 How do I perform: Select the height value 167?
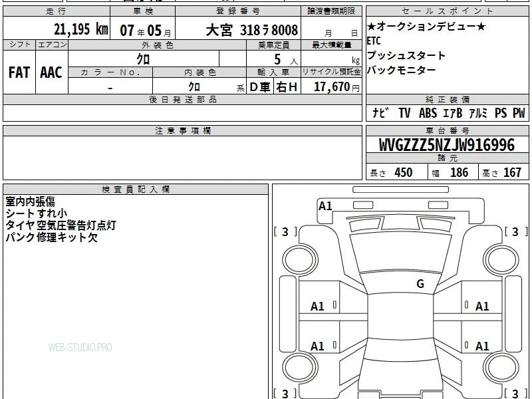click(512, 172)
